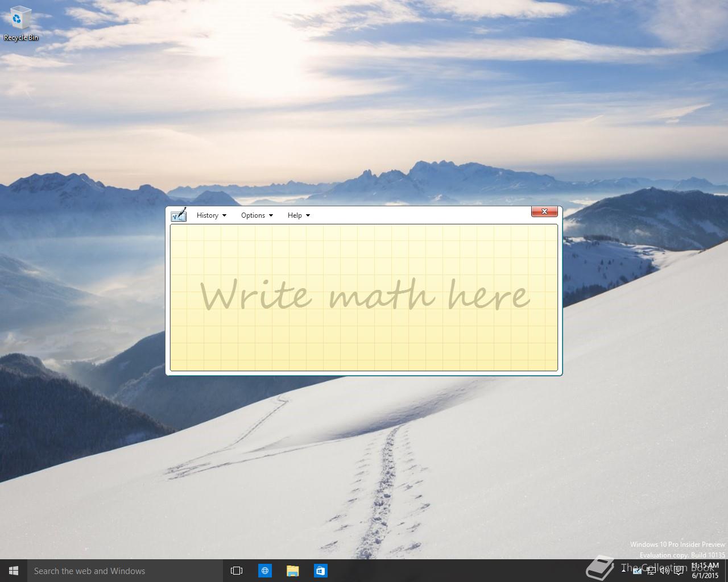Open the network status tray icon
This screenshot has height=582, width=728.
pos(651,571)
